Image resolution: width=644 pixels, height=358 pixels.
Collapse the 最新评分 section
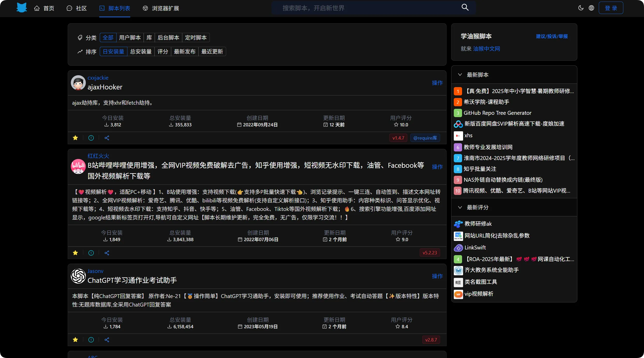(460, 207)
